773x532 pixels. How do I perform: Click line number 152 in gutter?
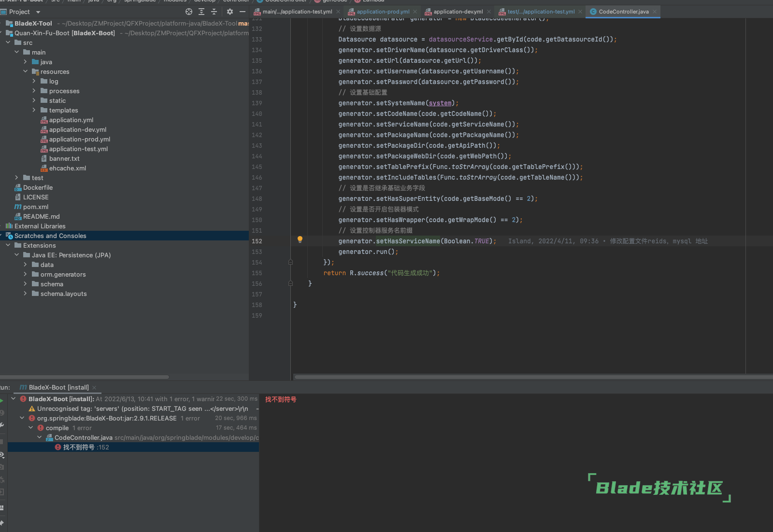(x=257, y=241)
